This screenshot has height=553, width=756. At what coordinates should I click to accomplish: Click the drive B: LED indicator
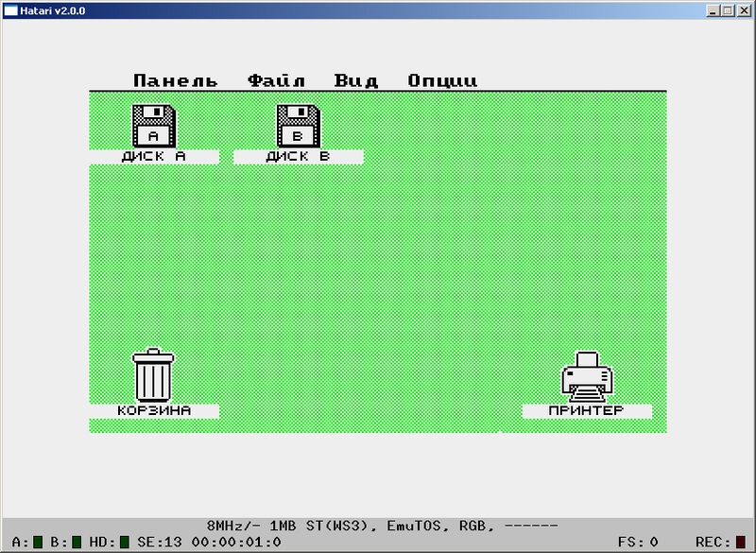pos(77,542)
